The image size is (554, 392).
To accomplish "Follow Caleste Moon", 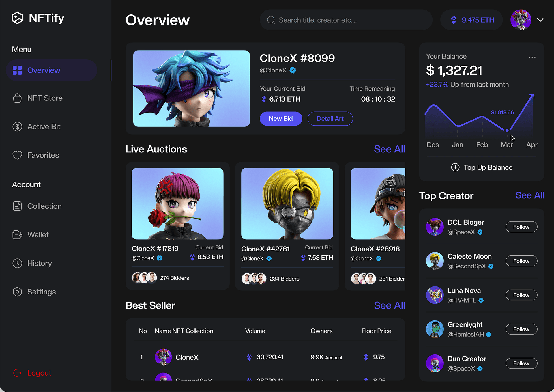I will pos(521,261).
